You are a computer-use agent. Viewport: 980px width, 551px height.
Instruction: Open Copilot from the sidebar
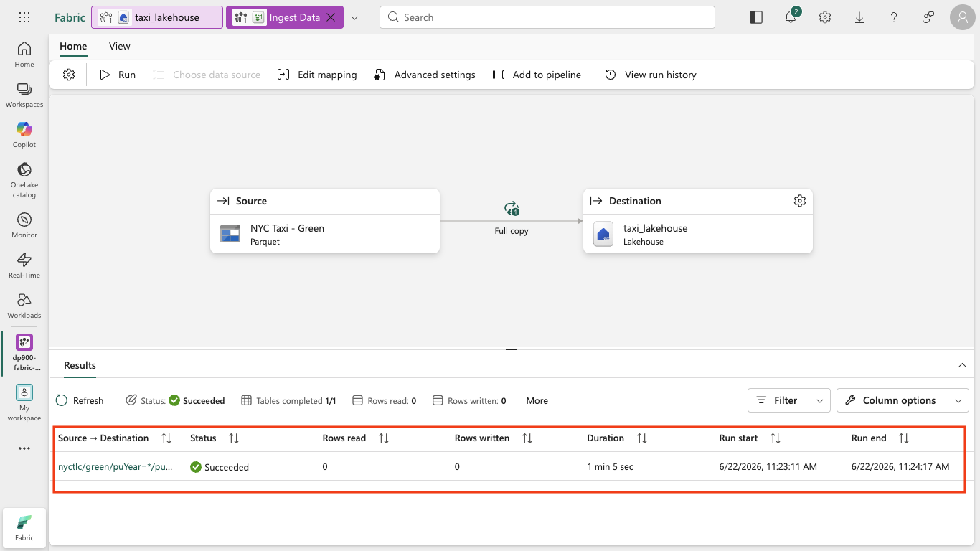24,135
